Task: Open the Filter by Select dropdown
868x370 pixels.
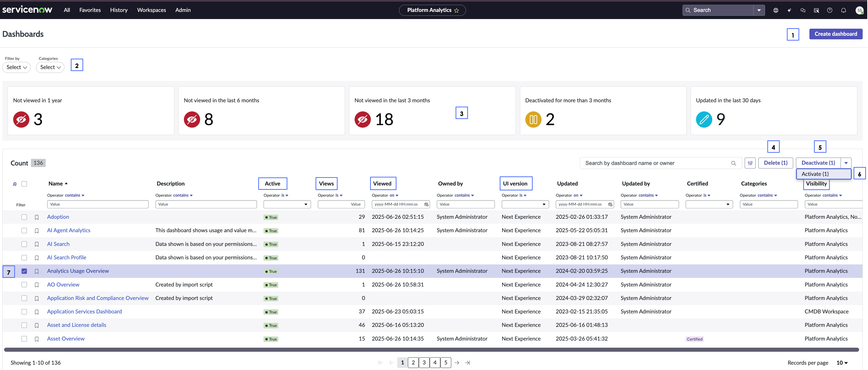Action: 16,68
